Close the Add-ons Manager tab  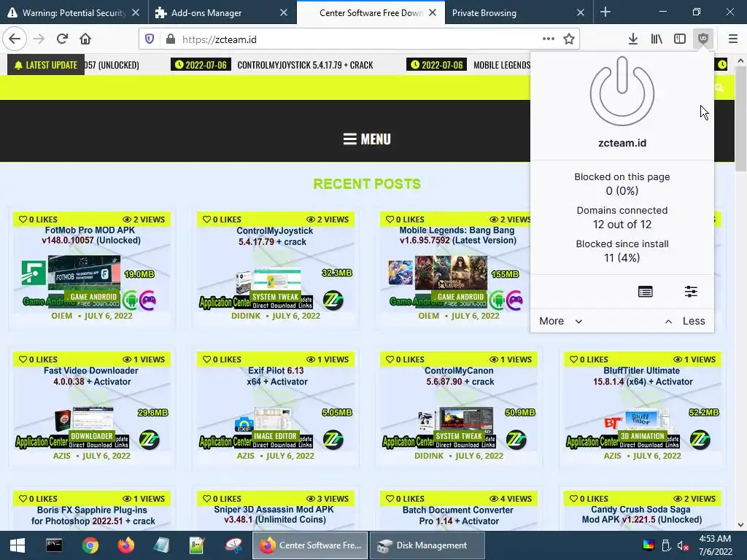(x=284, y=12)
